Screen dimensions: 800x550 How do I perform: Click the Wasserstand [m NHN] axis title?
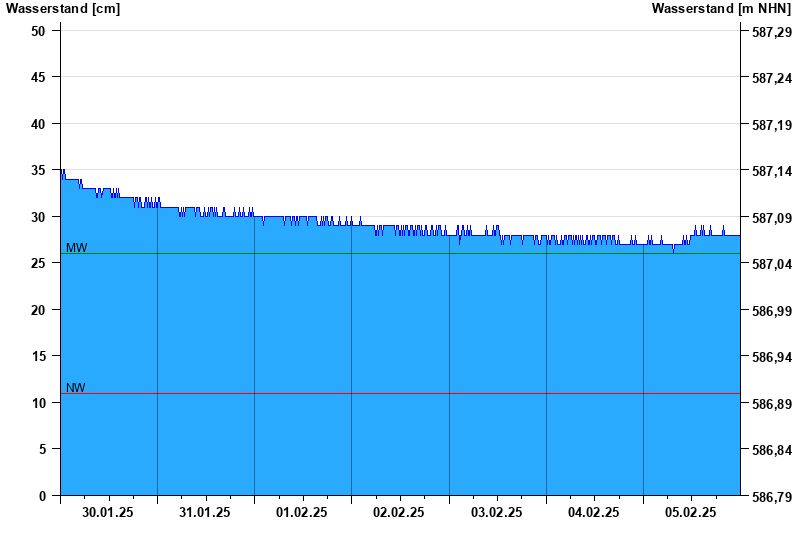[x=721, y=9]
